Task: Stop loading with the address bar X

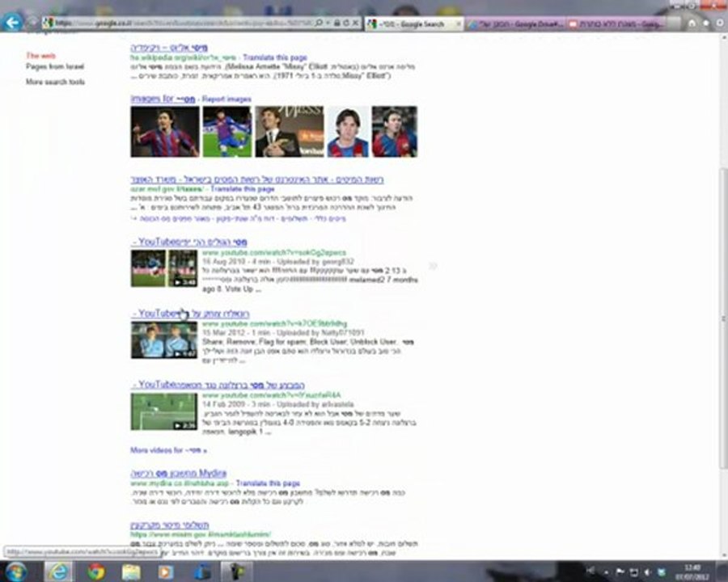Action: click(x=355, y=23)
